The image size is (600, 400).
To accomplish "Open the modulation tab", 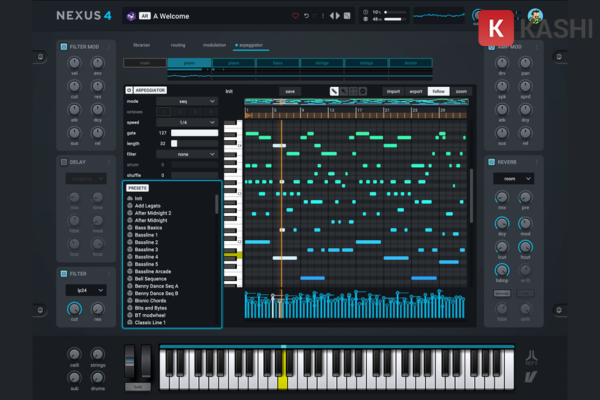I will click(x=214, y=46).
